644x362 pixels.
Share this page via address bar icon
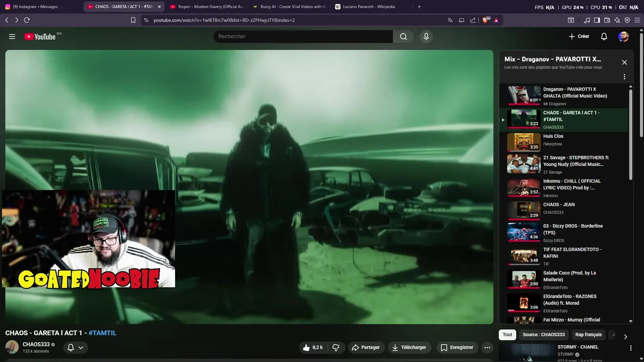pos(473,20)
